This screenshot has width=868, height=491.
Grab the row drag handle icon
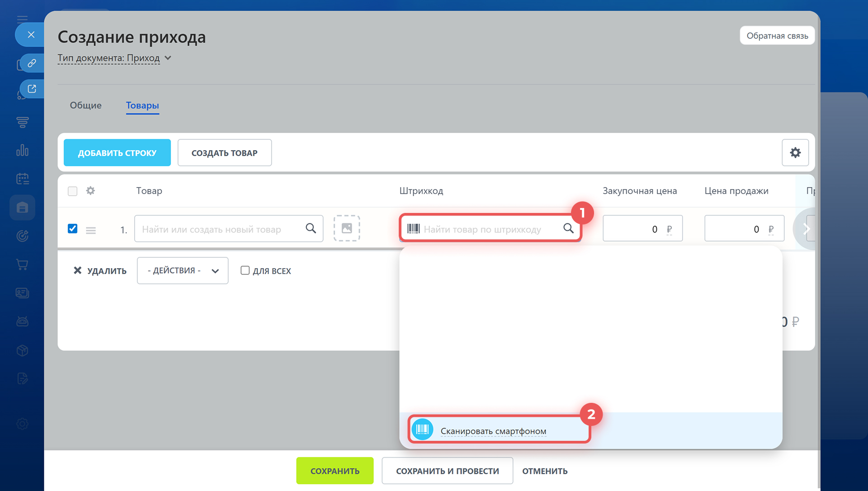[91, 230]
